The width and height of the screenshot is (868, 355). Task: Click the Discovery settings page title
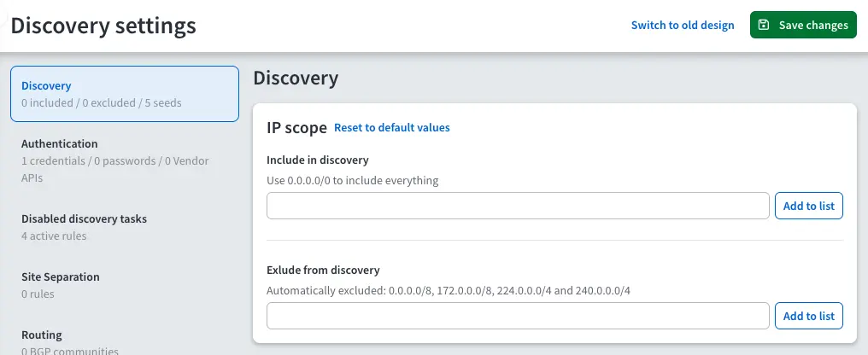pos(103,26)
